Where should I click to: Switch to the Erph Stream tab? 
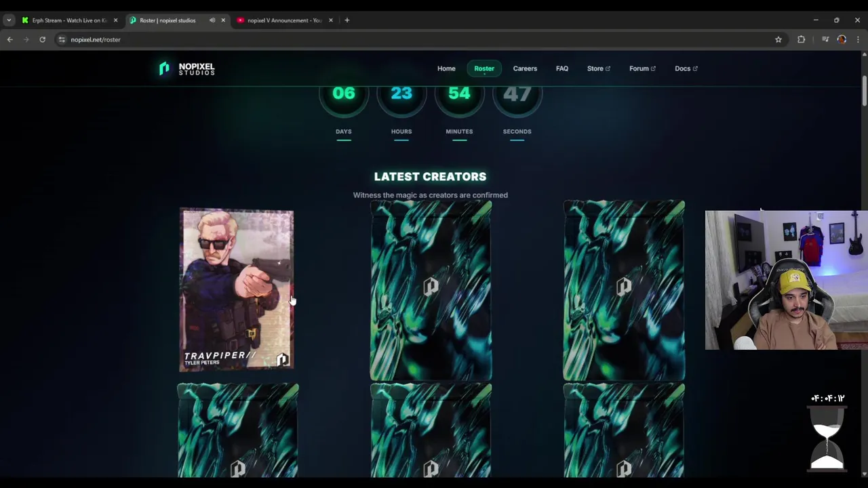tap(70, 20)
